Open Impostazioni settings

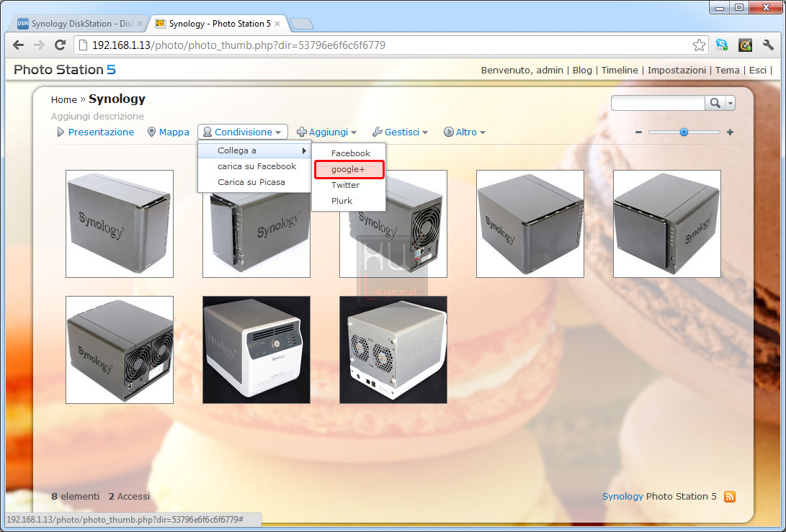click(x=676, y=70)
